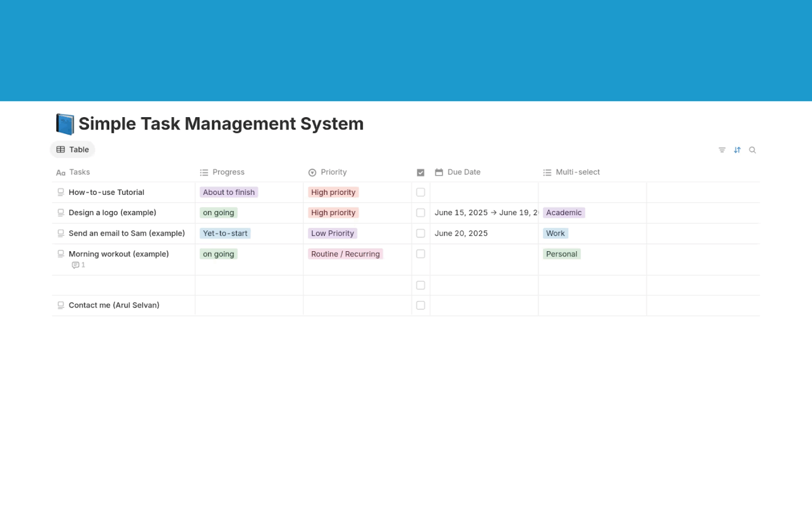
Task: Click the target icon in the Priority header
Action: pyautogui.click(x=313, y=172)
